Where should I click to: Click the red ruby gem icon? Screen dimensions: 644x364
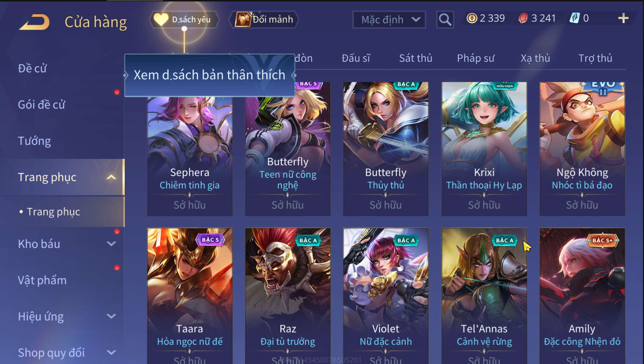pos(523,18)
